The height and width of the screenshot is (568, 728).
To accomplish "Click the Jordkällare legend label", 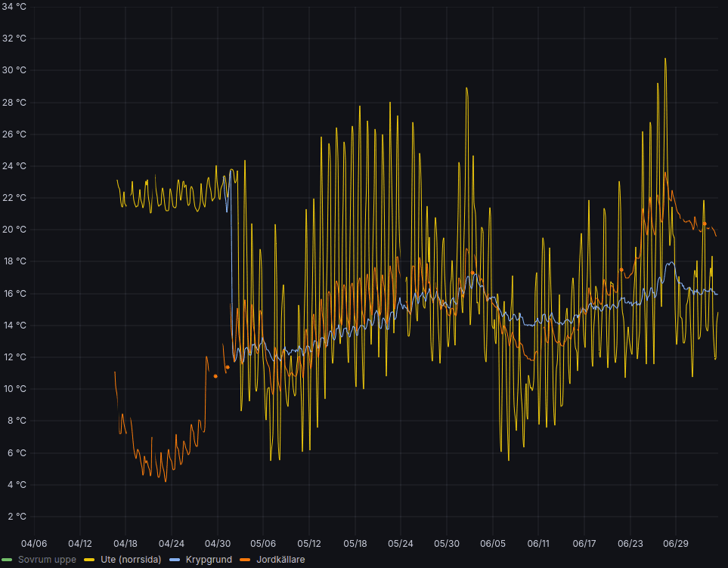I will [280, 560].
